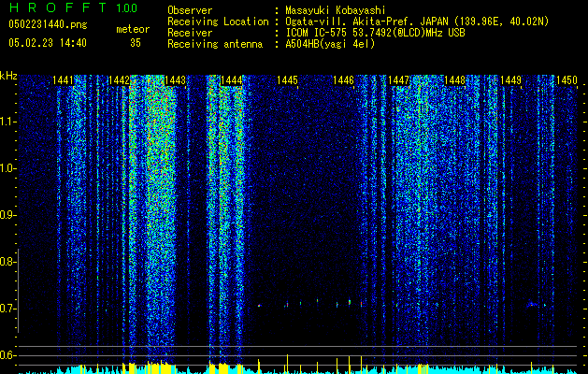Click the Ogata-vill. Akita-Pref. JAPAN location text
The width and height of the screenshot is (588, 374).
[x=417, y=22]
